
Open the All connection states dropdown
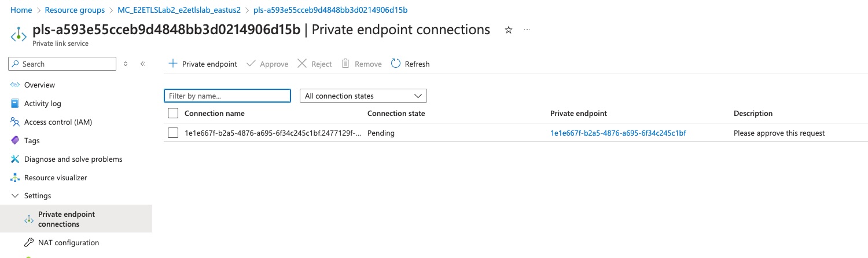coord(363,96)
